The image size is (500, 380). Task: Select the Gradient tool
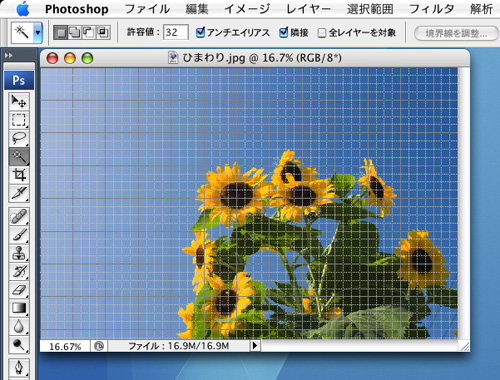[19, 308]
